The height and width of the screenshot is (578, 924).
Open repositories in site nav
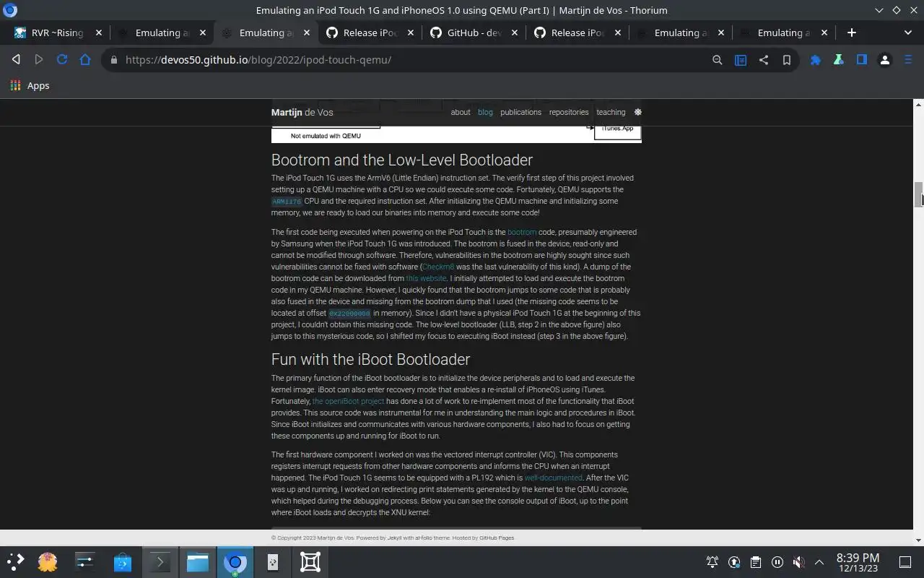pyautogui.click(x=569, y=112)
